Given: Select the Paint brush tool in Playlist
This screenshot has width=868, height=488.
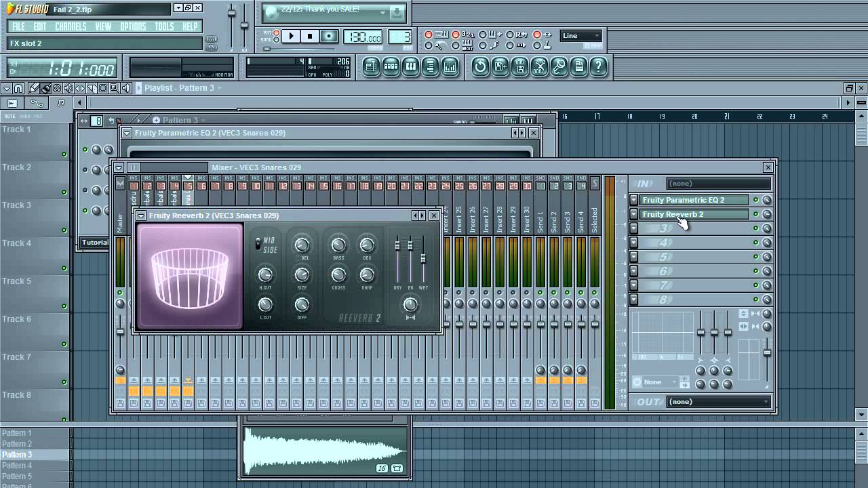Looking at the screenshot, I should pyautogui.click(x=45, y=88).
